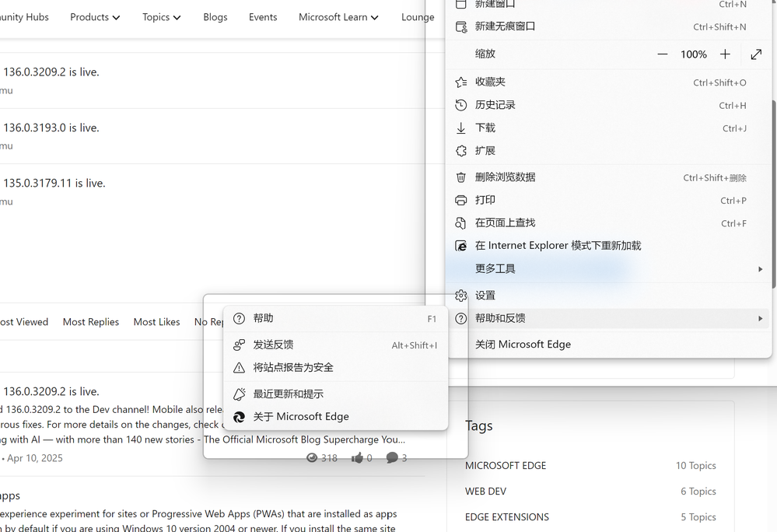Open the 135.0.3179.11 is live post
Viewport: 777px width, 532px height.
click(x=54, y=184)
